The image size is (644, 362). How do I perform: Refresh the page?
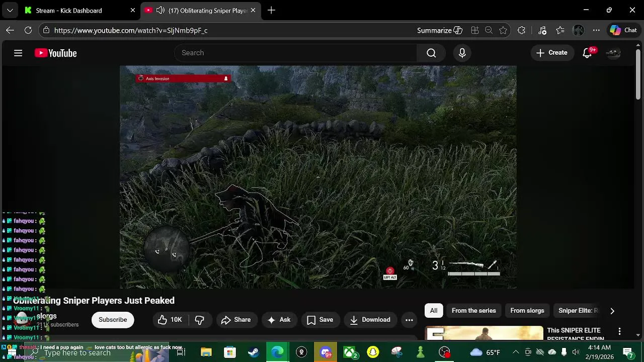(28, 30)
